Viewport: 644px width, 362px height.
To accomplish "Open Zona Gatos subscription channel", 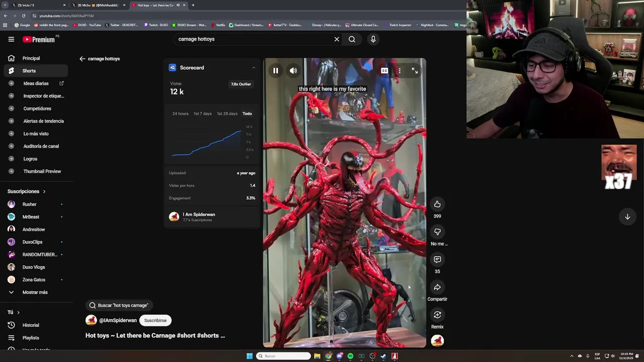I will pyautogui.click(x=36, y=280).
